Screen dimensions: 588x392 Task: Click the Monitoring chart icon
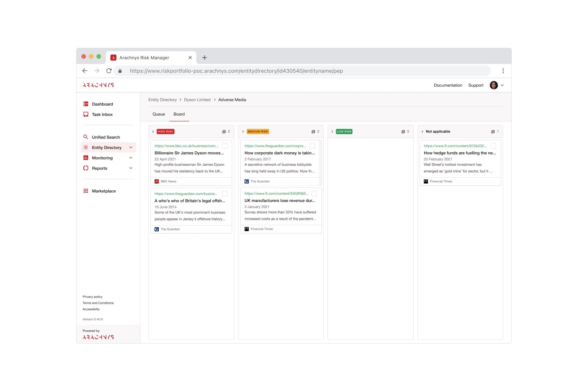click(x=86, y=158)
